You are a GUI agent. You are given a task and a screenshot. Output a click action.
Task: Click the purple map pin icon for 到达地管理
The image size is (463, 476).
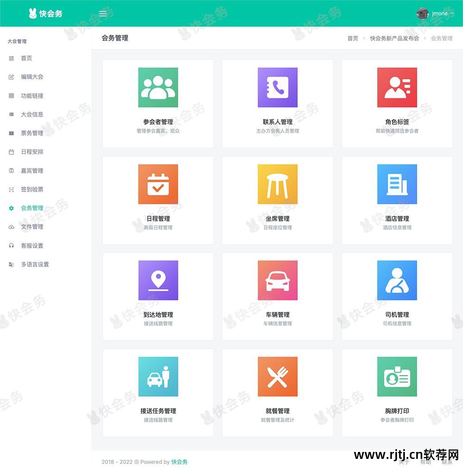point(158,280)
